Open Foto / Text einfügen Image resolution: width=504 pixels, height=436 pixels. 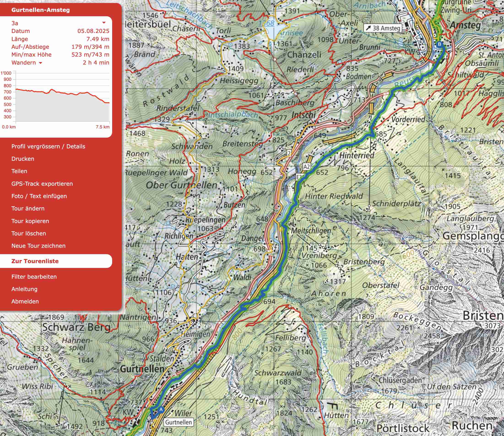click(39, 196)
